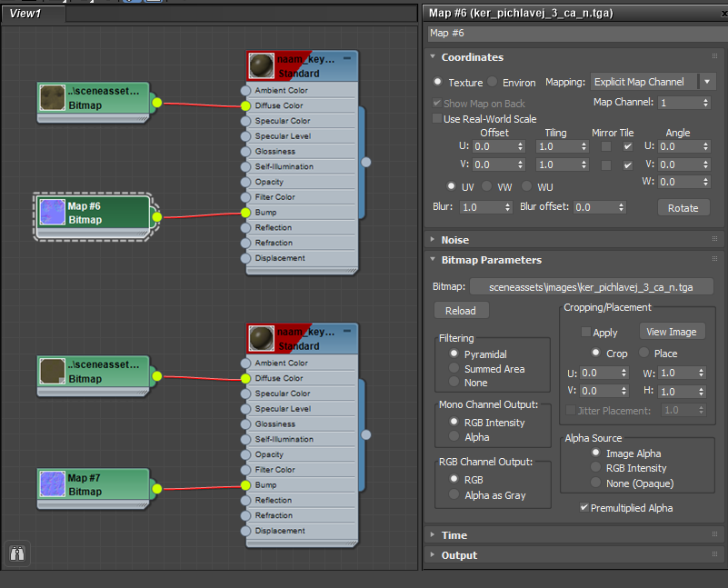The width and height of the screenshot is (728, 588).
Task: Click the Blur value spinner arrows
Action: [x=507, y=207]
